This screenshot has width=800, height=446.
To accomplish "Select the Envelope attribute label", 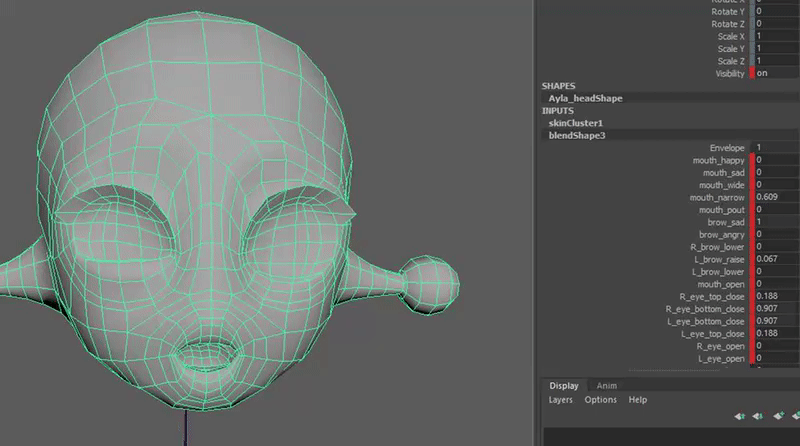I will click(x=726, y=148).
